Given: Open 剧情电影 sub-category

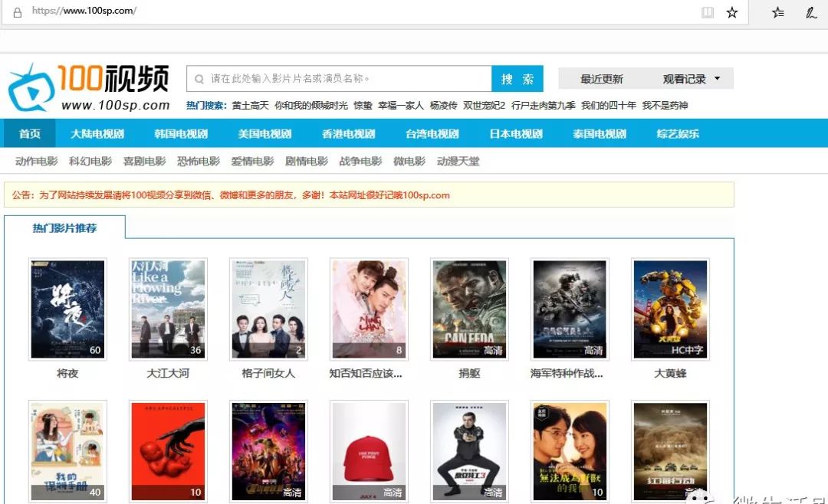Looking at the screenshot, I should pyautogui.click(x=306, y=161).
